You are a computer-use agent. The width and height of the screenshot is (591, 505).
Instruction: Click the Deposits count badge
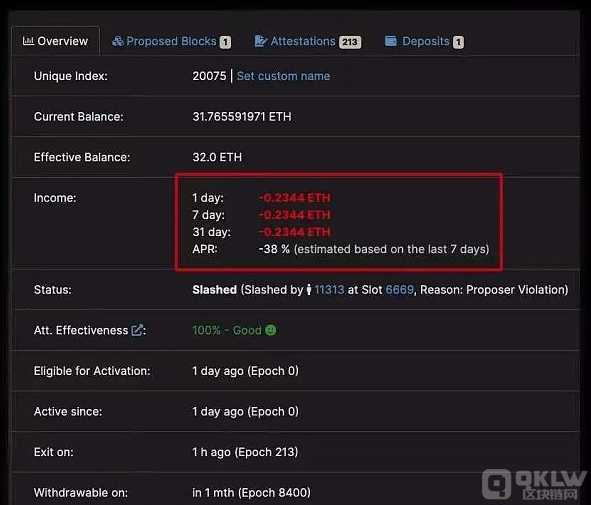click(x=459, y=42)
